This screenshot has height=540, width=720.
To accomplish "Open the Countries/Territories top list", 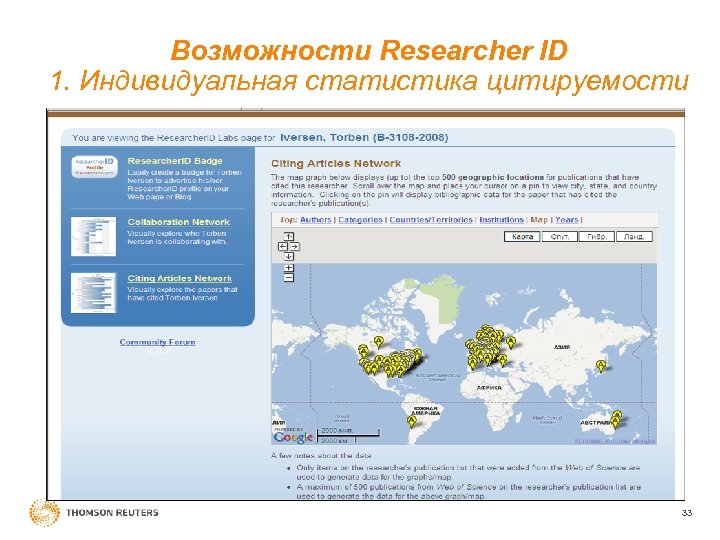I will click(x=431, y=220).
